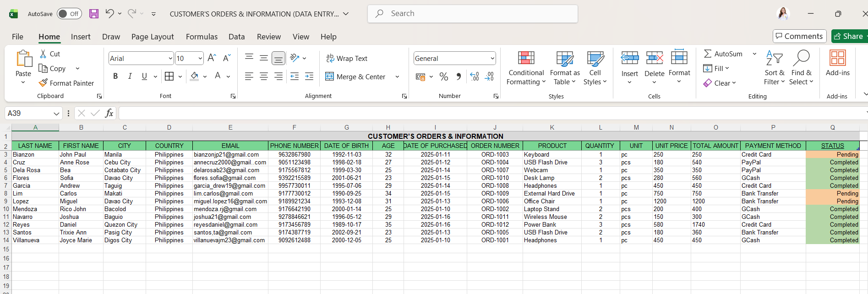Image resolution: width=868 pixels, height=294 pixels.
Task: Open the Comments pane button
Action: (799, 36)
